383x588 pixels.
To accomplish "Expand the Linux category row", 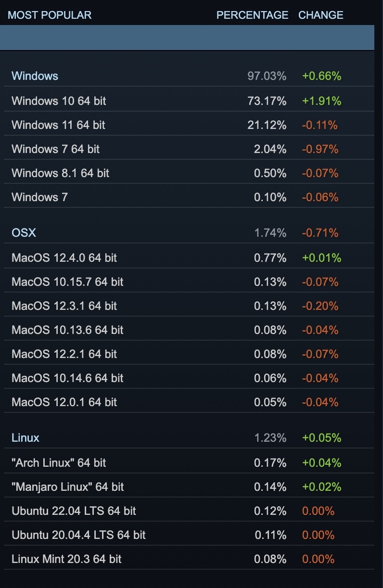I will (x=189, y=437).
